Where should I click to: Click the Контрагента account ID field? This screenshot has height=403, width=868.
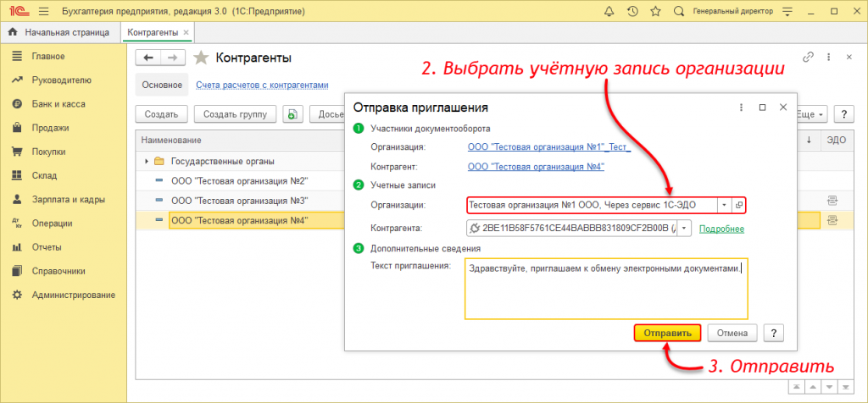tap(571, 229)
